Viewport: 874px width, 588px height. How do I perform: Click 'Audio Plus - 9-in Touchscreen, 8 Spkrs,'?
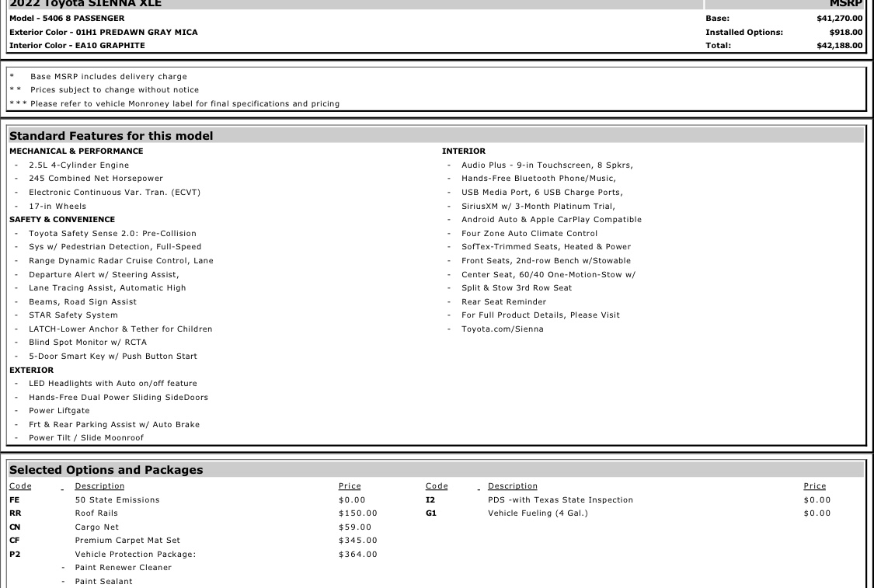(x=547, y=165)
